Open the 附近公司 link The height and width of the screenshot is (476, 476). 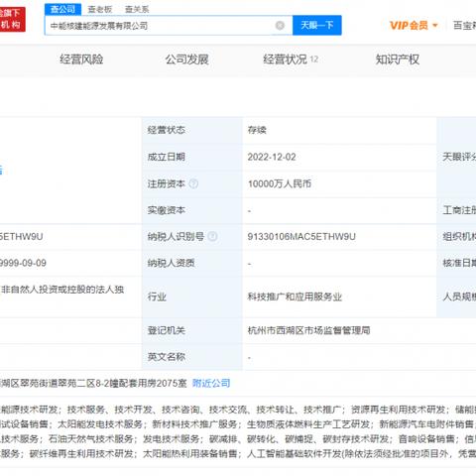point(211,383)
